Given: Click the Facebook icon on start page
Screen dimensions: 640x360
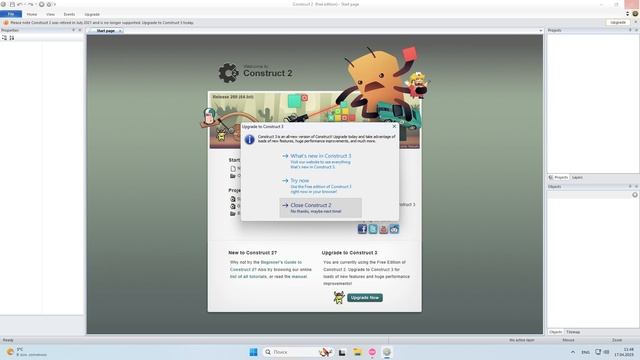Looking at the screenshot, I should [362, 229].
